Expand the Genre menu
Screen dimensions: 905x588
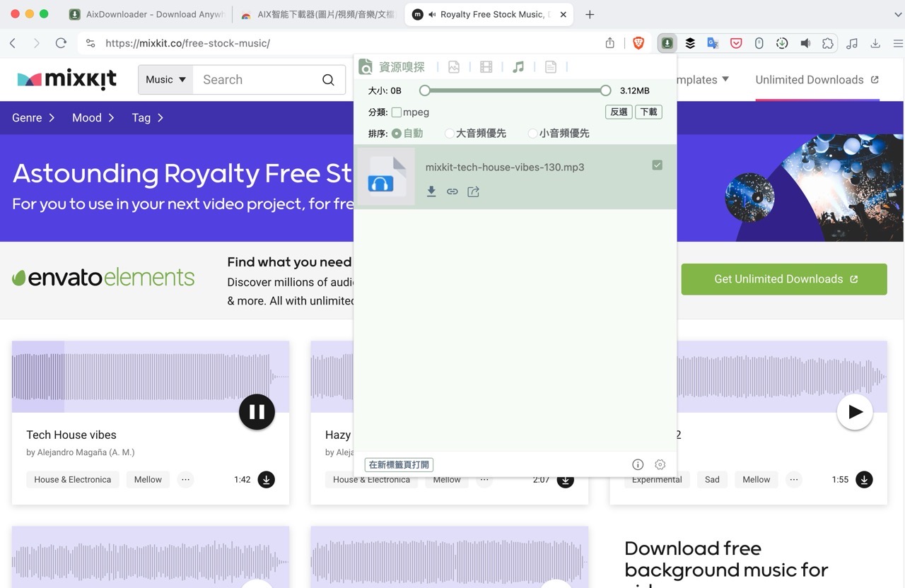tap(33, 118)
